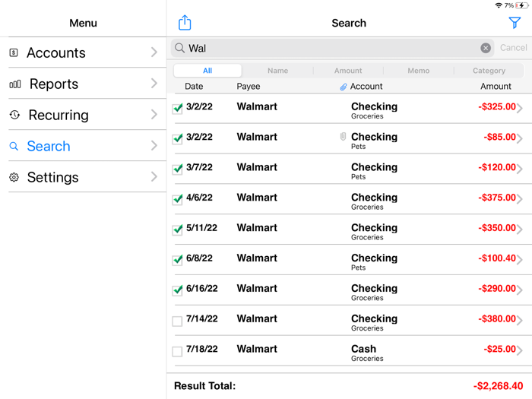Open details chevron for -$375.00 transaction
532x399 pixels.
519,199
